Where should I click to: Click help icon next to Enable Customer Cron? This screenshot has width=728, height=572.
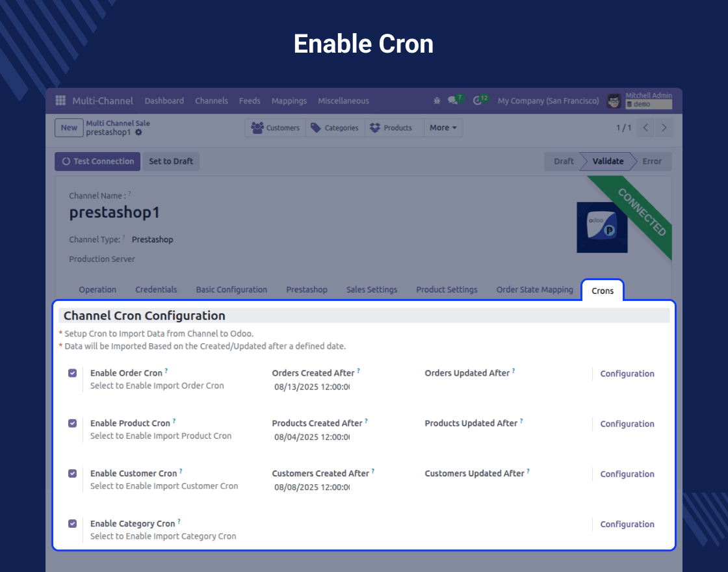[x=181, y=471]
